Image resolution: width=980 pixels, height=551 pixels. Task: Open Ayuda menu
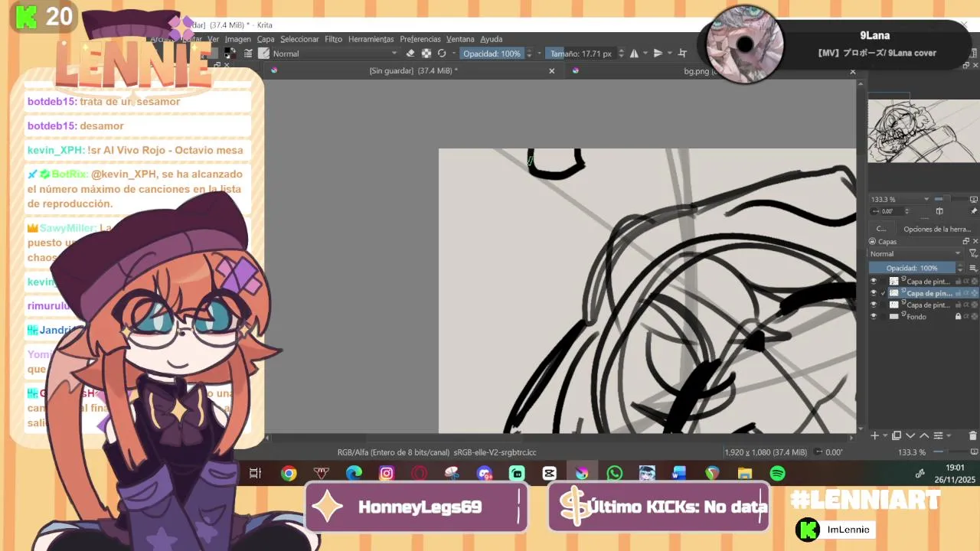491,39
